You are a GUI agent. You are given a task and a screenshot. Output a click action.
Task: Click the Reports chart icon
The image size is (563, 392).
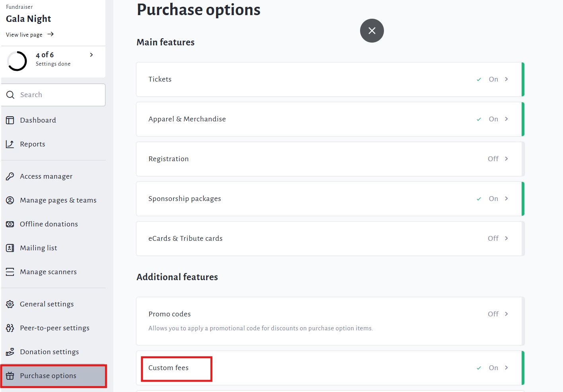pyautogui.click(x=10, y=144)
